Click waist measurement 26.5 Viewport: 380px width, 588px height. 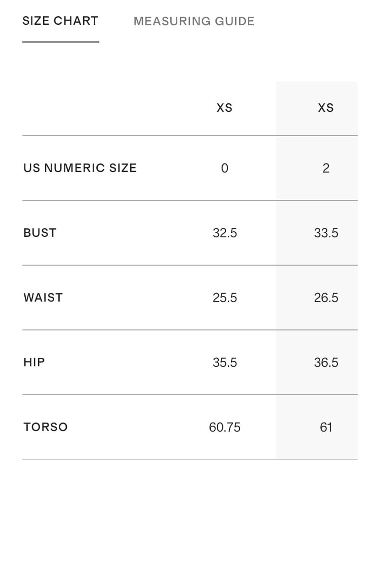point(326,298)
